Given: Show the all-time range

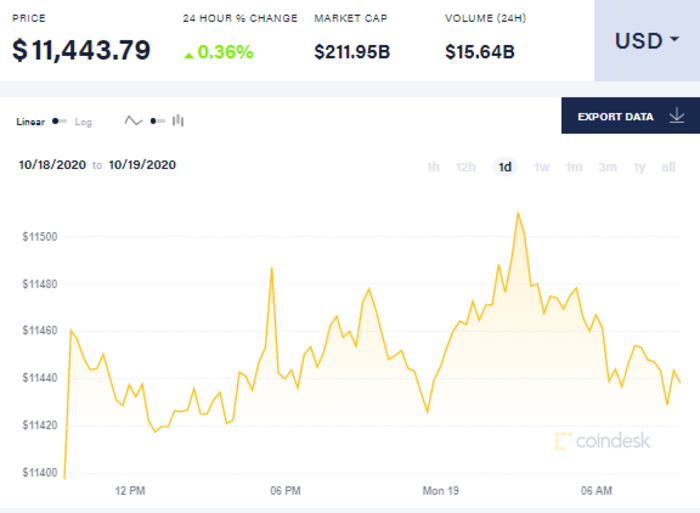Looking at the screenshot, I should click(668, 167).
